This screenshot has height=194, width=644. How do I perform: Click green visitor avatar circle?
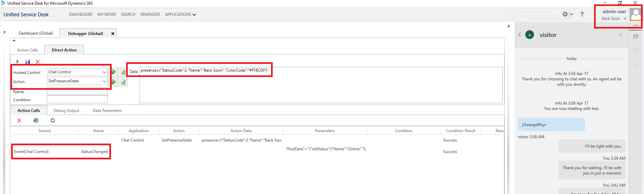(x=530, y=35)
